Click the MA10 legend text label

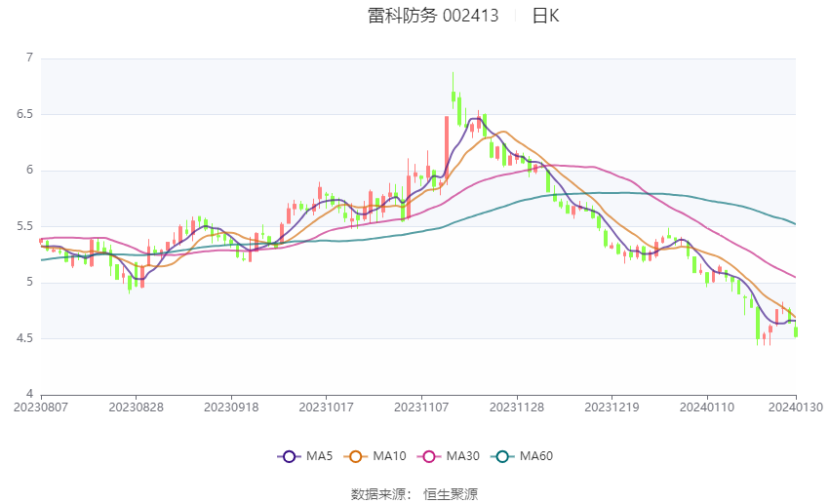pos(390,456)
